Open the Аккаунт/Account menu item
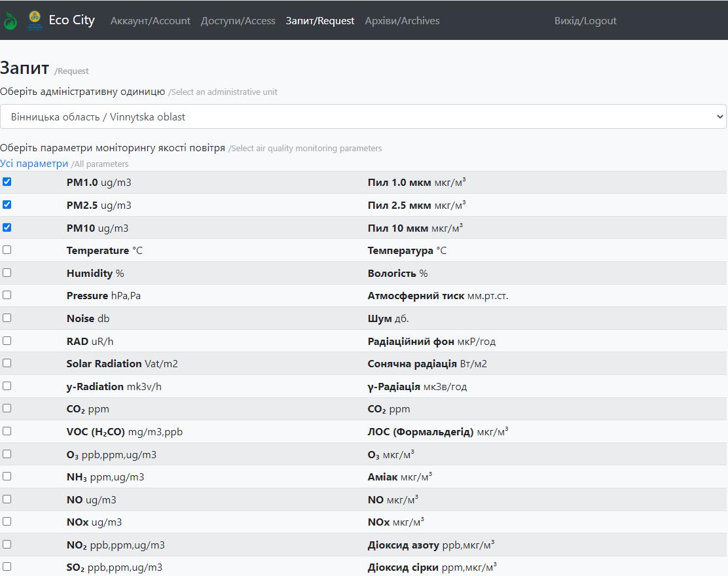Viewport: 728px width, 576px height. tap(151, 21)
